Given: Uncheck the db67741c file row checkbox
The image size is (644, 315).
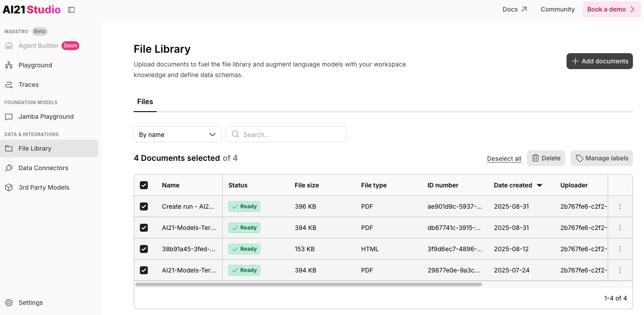Looking at the screenshot, I should tap(144, 228).
